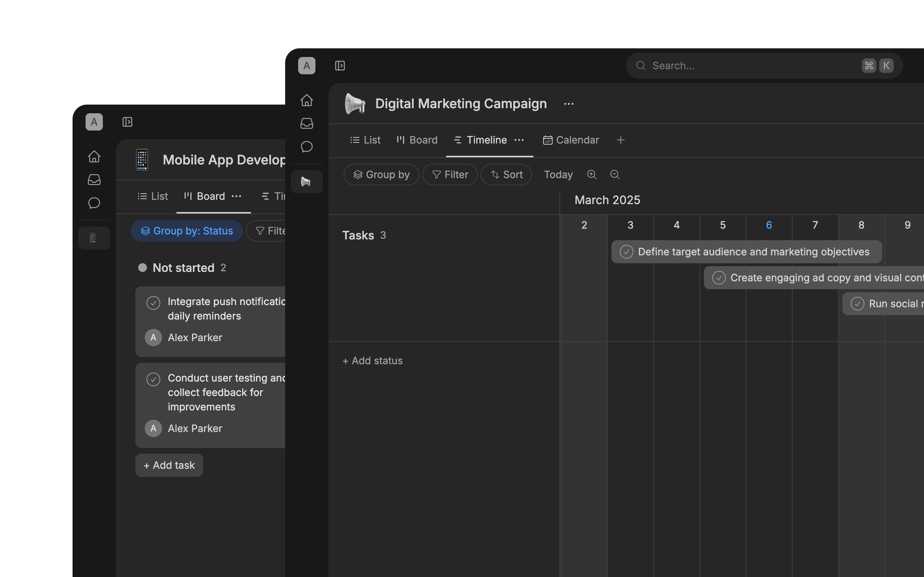Jump to Today on the timeline
The image size is (924, 577).
pos(558,175)
